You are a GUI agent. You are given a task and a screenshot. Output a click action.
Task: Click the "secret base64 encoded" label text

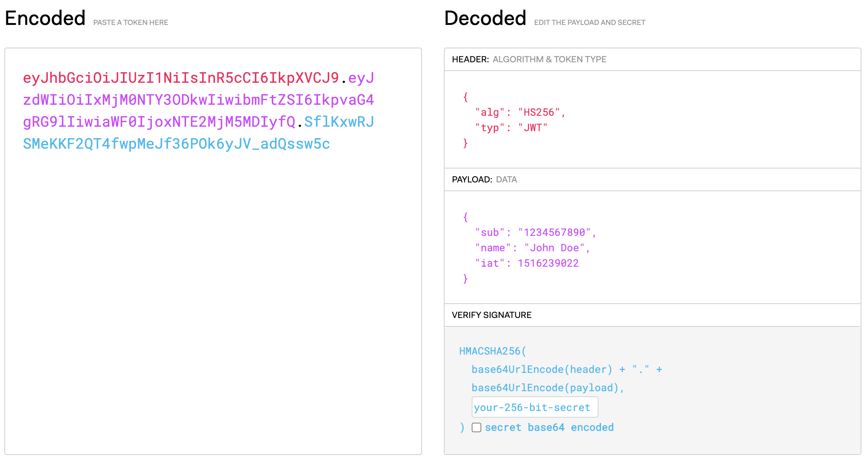coord(549,427)
